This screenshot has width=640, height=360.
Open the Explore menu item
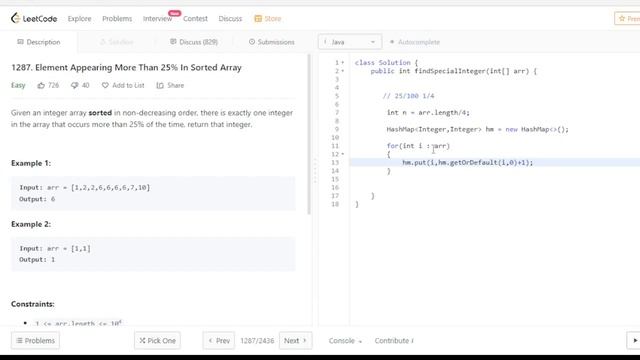80,19
